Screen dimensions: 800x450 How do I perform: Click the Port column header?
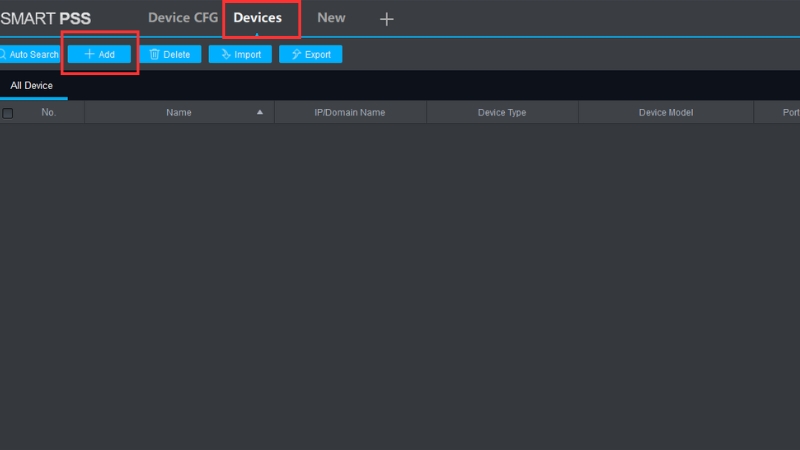(x=789, y=113)
